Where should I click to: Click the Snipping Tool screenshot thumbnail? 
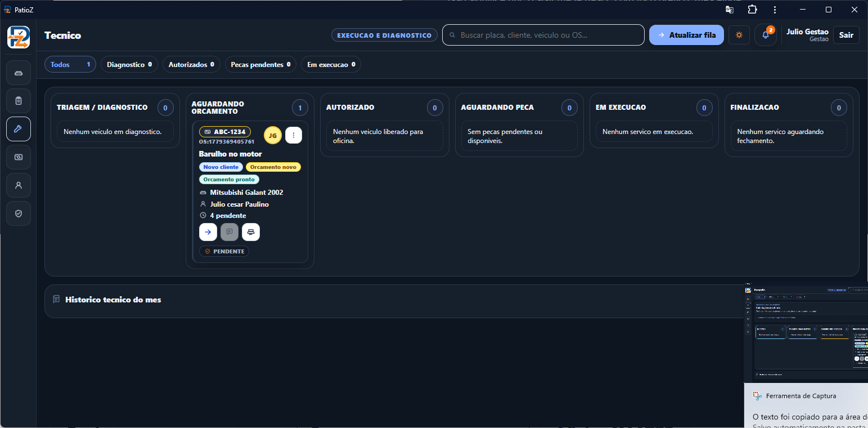pyautogui.click(x=806, y=332)
